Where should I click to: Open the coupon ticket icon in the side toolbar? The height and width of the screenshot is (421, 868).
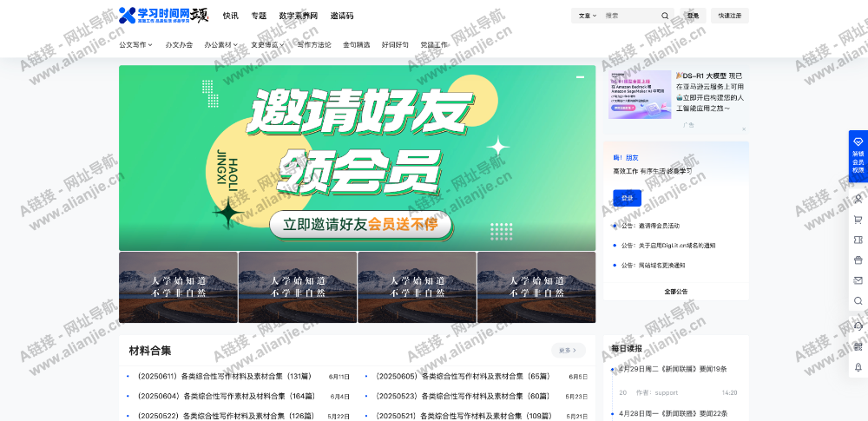click(x=858, y=240)
